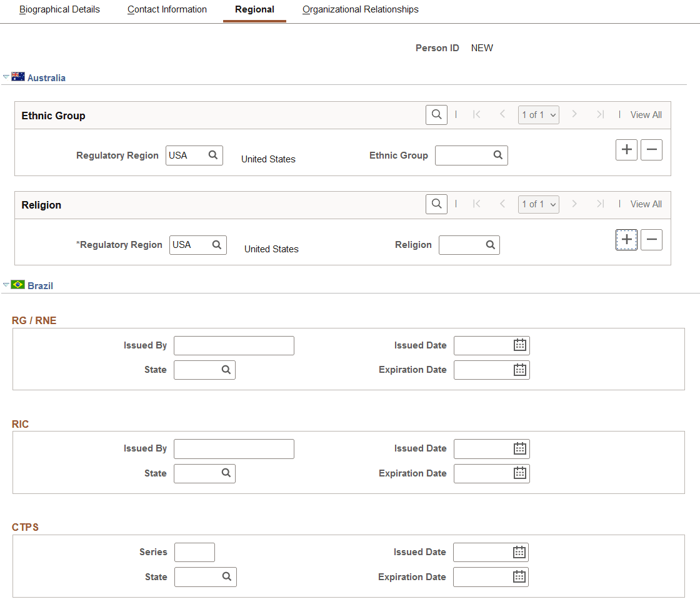Viewport: 700px width, 602px height.
Task: Look up Ethnic Group value
Action: [497, 155]
